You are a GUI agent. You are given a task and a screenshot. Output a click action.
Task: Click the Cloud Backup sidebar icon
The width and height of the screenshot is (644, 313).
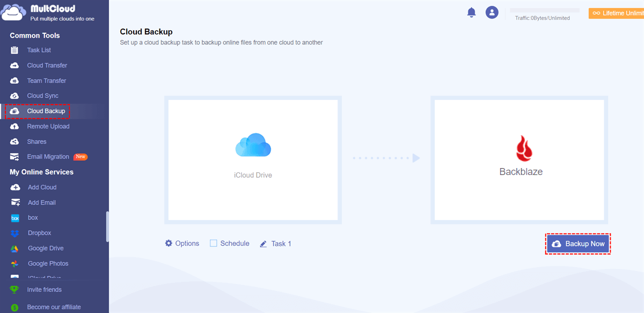(15, 111)
